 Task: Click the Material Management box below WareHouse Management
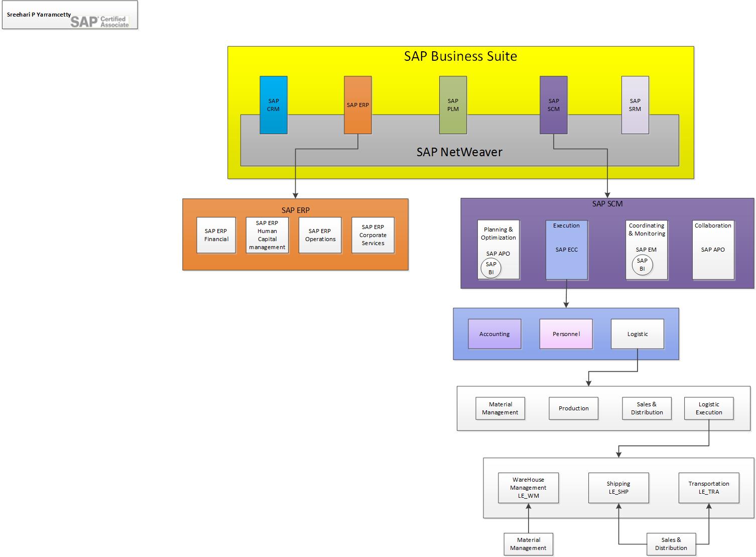[x=529, y=544]
